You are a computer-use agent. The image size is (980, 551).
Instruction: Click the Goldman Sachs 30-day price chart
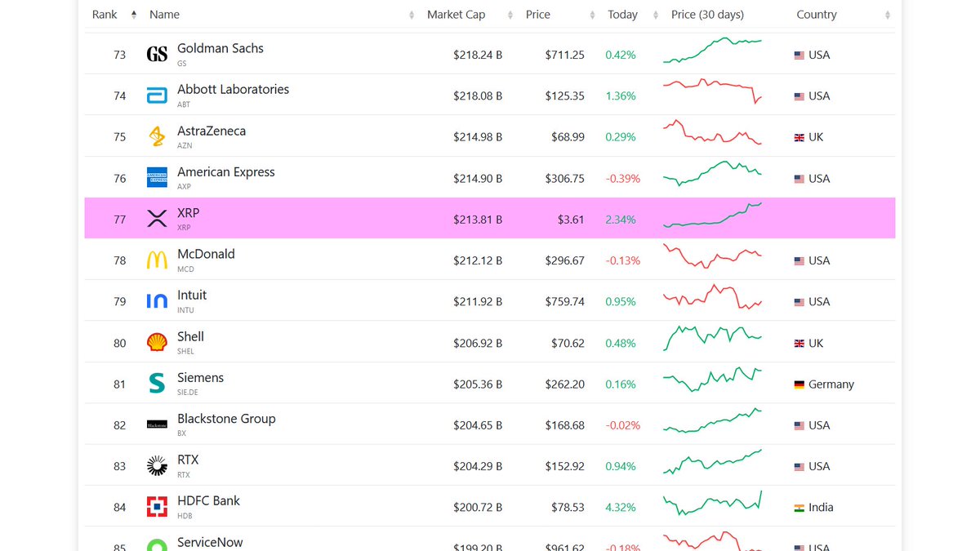tap(712, 50)
